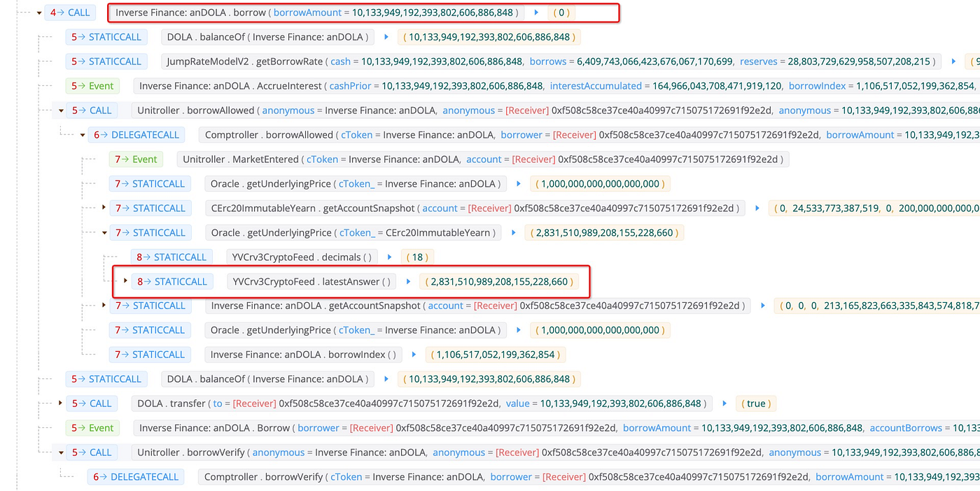This screenshot has height=491, width=980.
Task: Click YVCrv3CryptoFeed latestAnswer function entry
Action: (311, 282)
